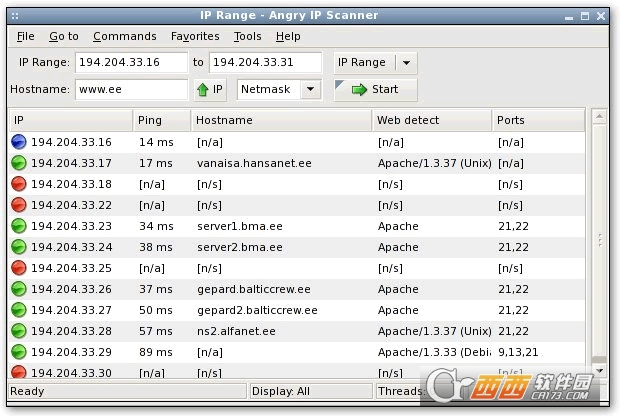Select hostname vanaisa.hansanet.ee cell

(254, 163)
